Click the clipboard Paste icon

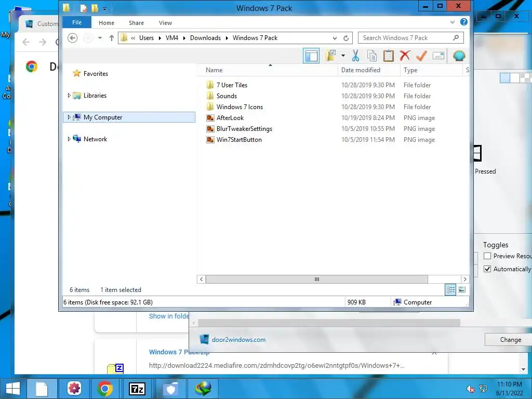pyautogui.click(x=388, y=56)
